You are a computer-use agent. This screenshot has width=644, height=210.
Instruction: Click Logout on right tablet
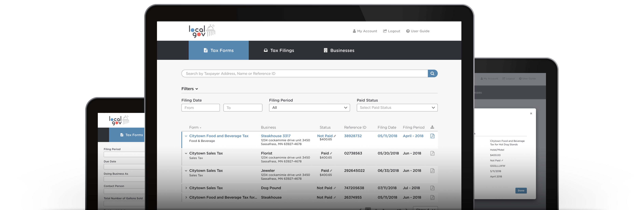pos(509,79)
